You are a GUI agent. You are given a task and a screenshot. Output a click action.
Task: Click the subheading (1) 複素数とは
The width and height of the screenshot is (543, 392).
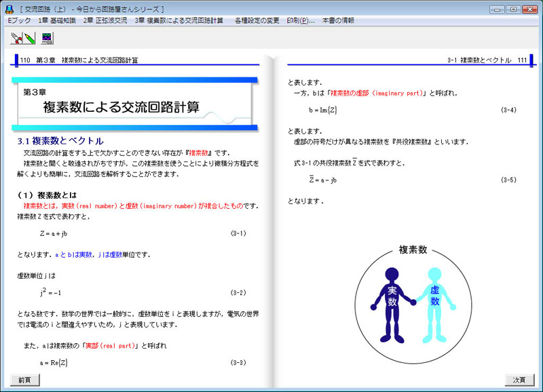point(47,195)
